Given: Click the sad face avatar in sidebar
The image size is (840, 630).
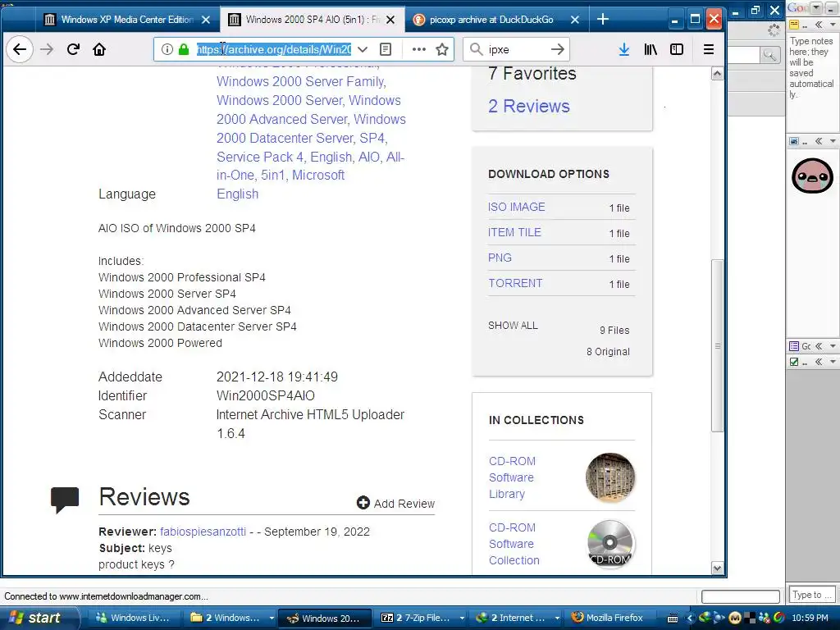Looking at the screenshot, I should 812,176.
